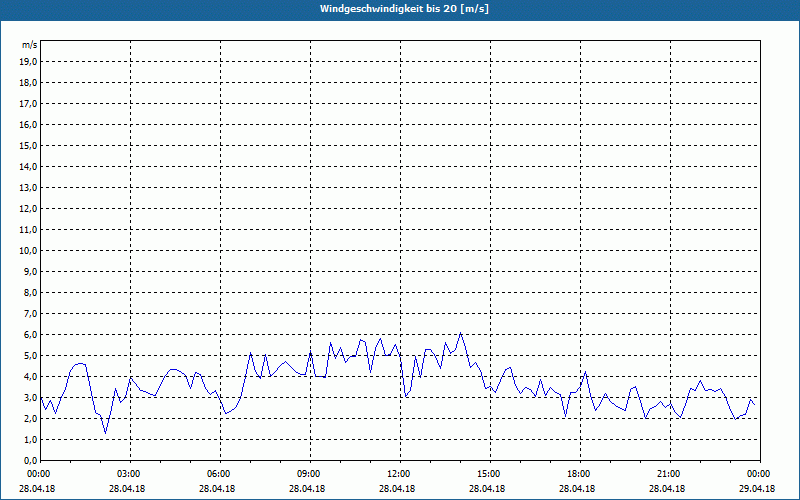Click the '17,0' y-axis value
Viewport: 800px width, 500px height.
click(x=29, y=104)
